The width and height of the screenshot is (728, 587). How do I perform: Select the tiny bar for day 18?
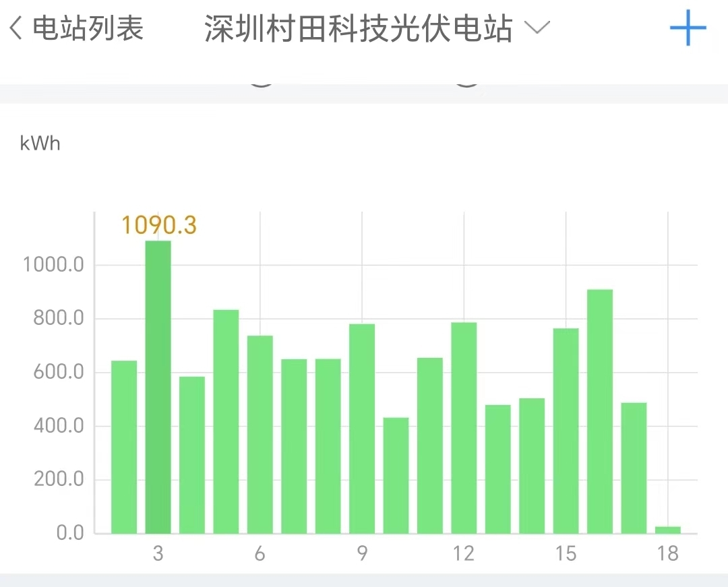point(668,530)
